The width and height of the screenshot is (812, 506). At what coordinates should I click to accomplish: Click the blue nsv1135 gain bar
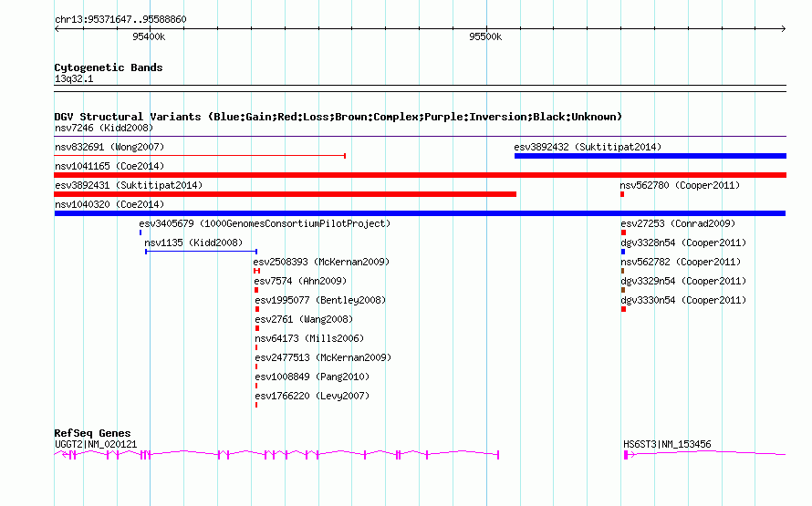click(x=202, y=252)
